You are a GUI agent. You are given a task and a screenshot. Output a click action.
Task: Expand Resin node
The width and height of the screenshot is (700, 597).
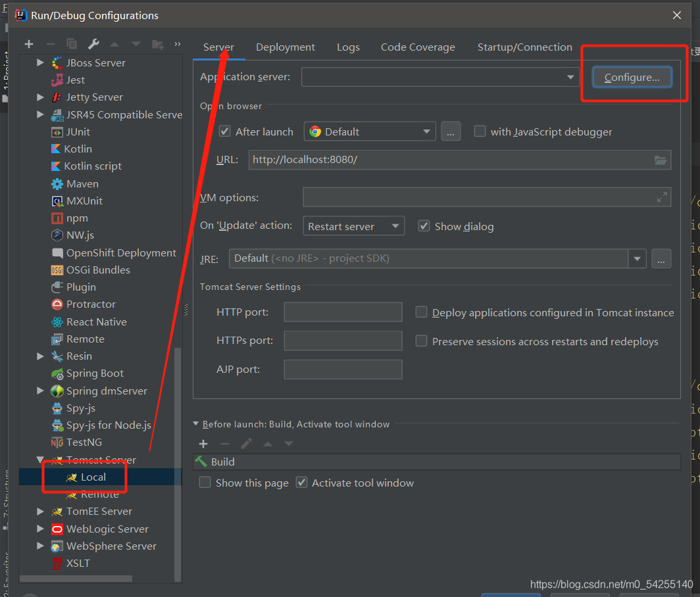point(40,356)
